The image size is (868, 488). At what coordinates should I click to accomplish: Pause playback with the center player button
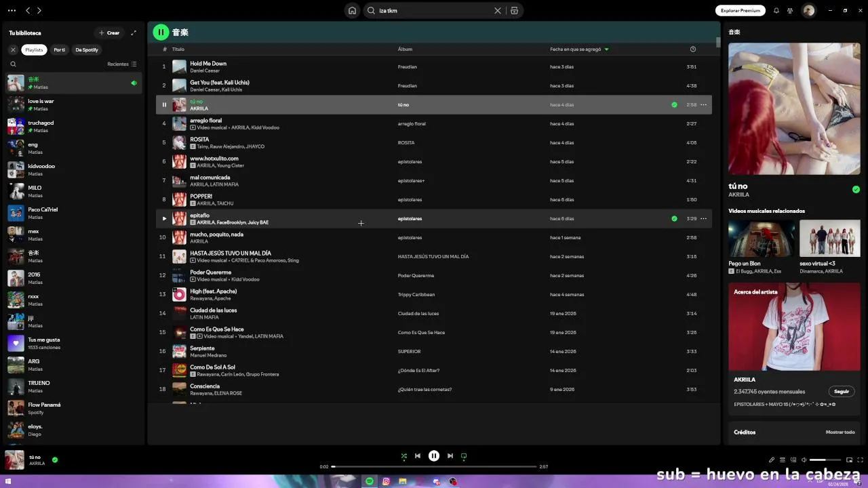click(x=434, y=456)
